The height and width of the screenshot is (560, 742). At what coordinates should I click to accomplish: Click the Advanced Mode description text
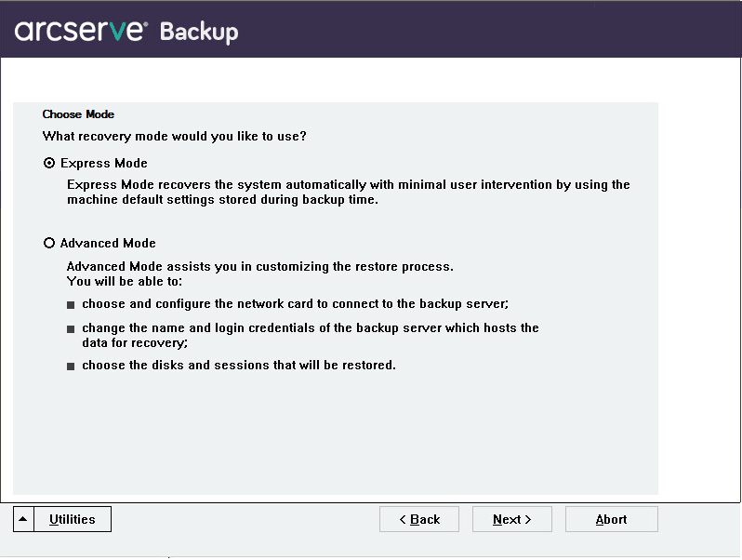[x=259, y=266]
